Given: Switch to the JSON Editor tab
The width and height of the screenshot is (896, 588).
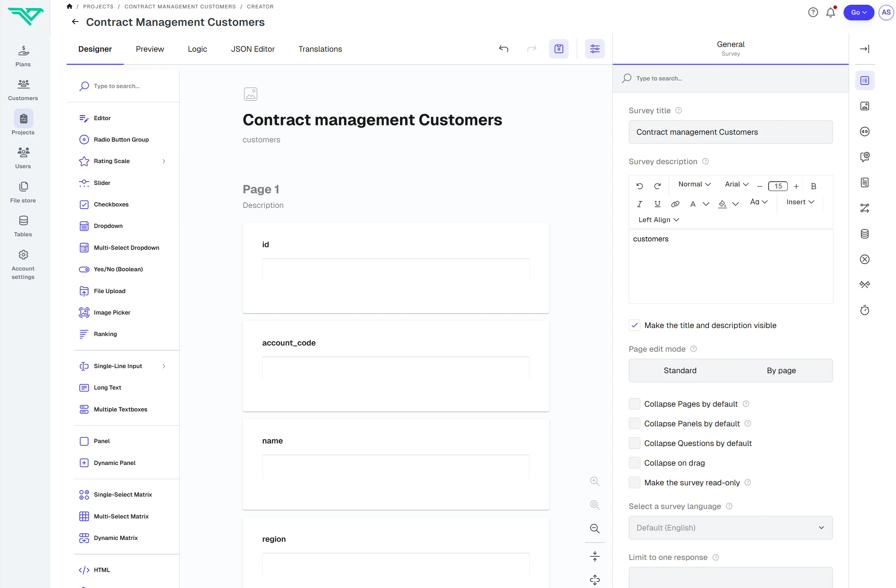Looking at the screenshot, I should point(253,49).
